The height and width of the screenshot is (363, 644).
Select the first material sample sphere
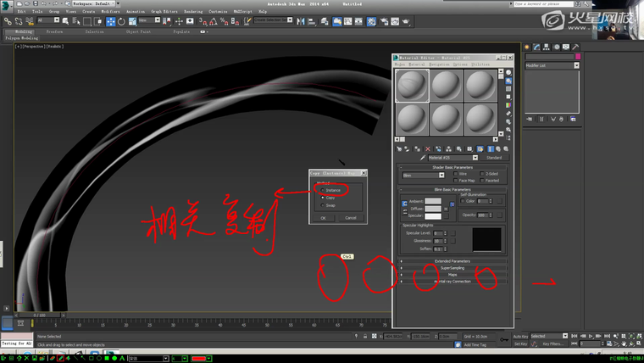click(x=412, y=85)
